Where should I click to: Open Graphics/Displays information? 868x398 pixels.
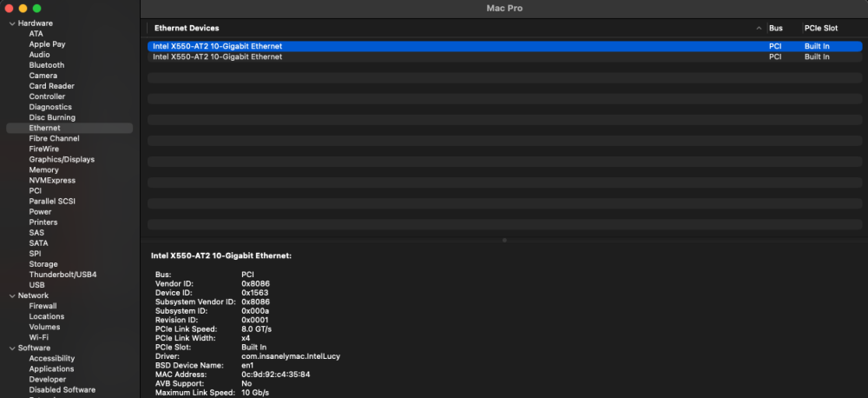tap(62, 160)
